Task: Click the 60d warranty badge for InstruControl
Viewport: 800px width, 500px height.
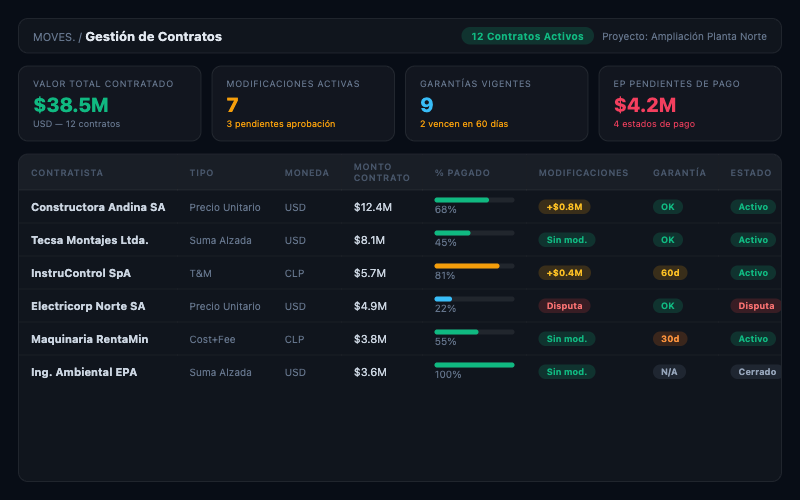Action: click(668, 273)
